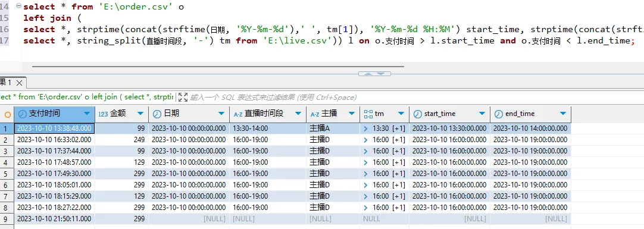Select cell 2023-10-10 13:38:48.000
Screen dimensions: 644x229
pyautogui.click(x=54, y=129)
